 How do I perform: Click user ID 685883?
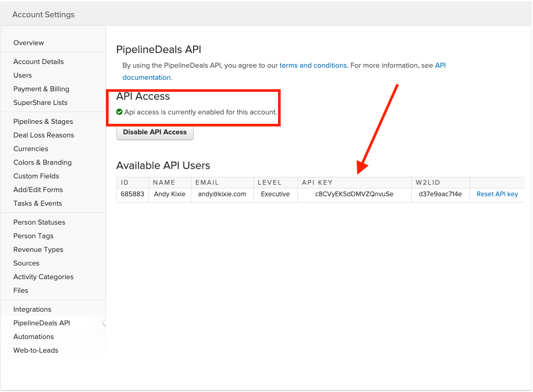click(132, 194)
